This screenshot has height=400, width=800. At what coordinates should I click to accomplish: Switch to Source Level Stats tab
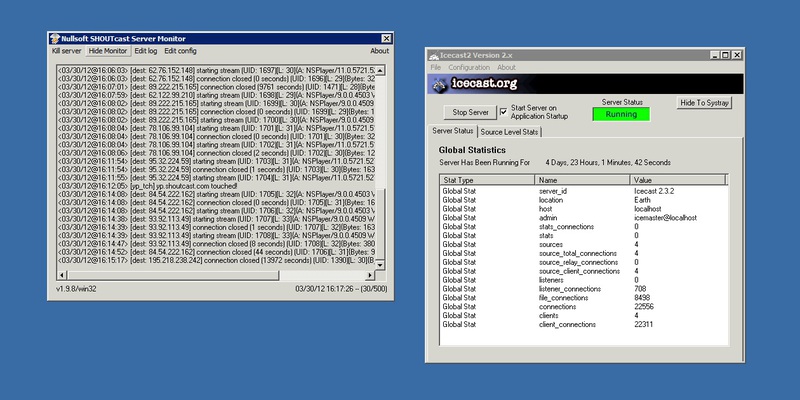pos(509,132)
